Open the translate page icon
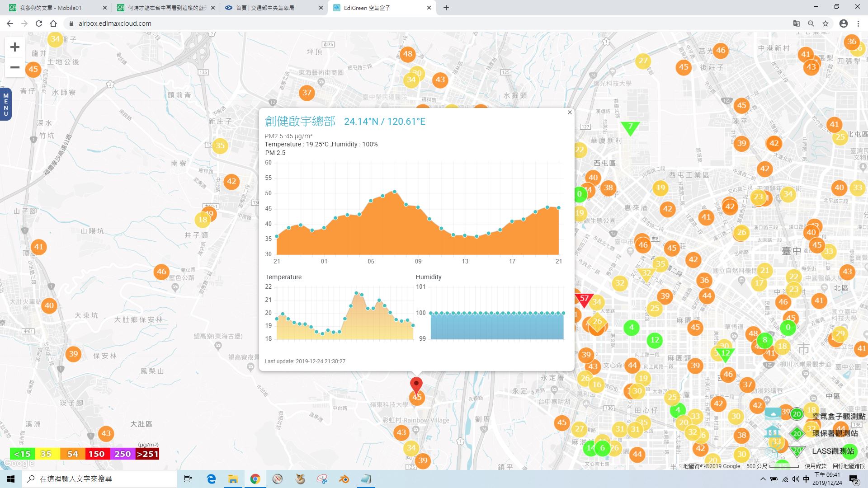 coord(797,23)
